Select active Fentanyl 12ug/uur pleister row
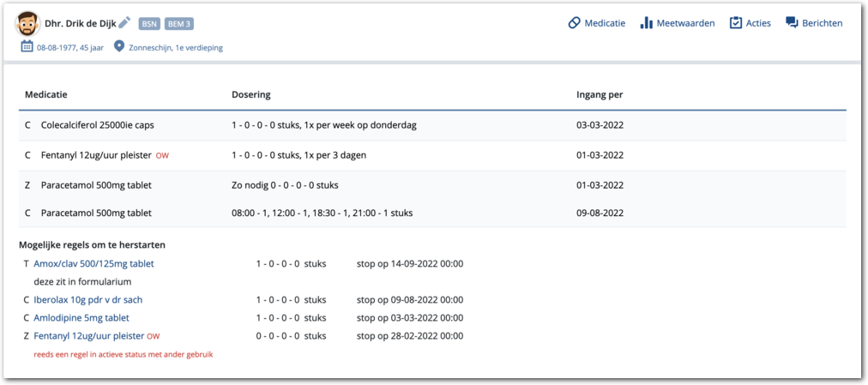Viewport: 868px width, 385px height. point(96,155)
